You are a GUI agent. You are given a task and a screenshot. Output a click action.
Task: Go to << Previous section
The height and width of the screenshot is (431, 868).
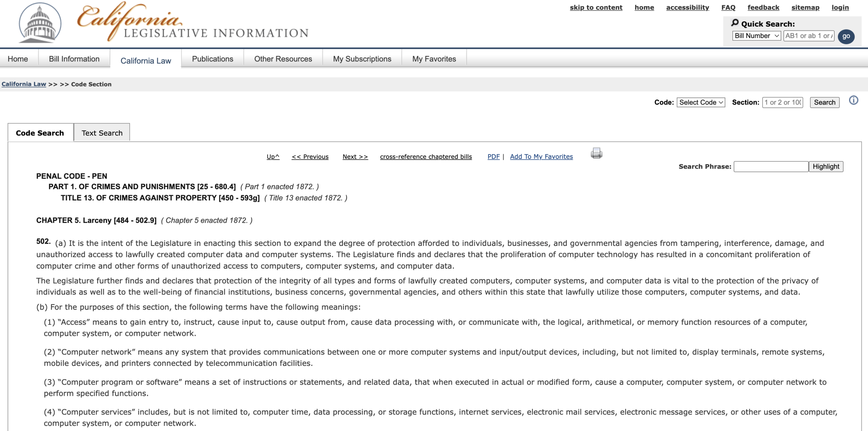click(x=310, y=157)
